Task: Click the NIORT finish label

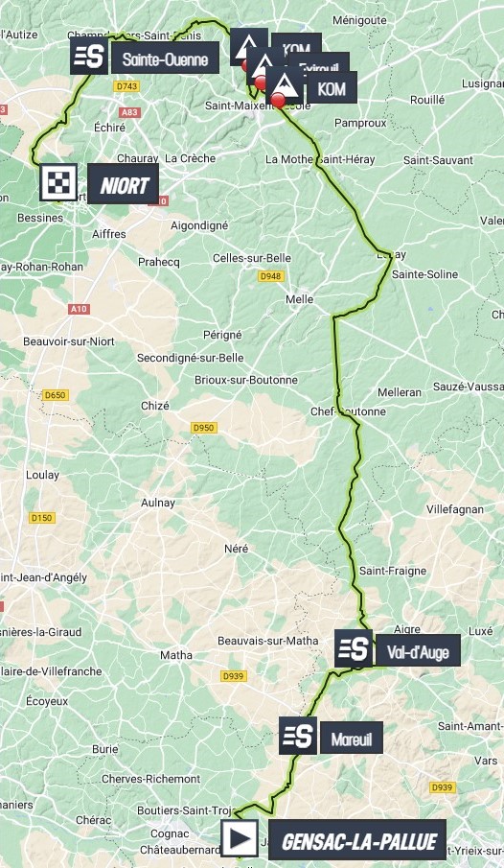Action: (x=124, y=185)
